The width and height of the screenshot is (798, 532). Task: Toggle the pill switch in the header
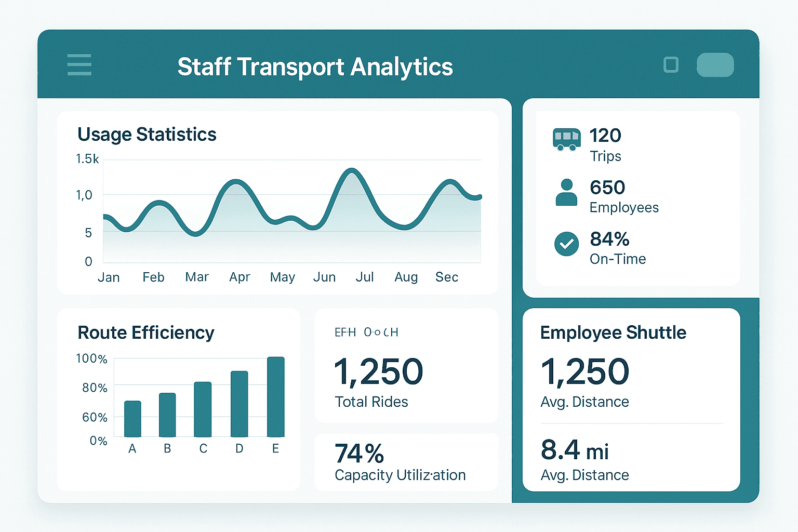(x=715, y=65)
